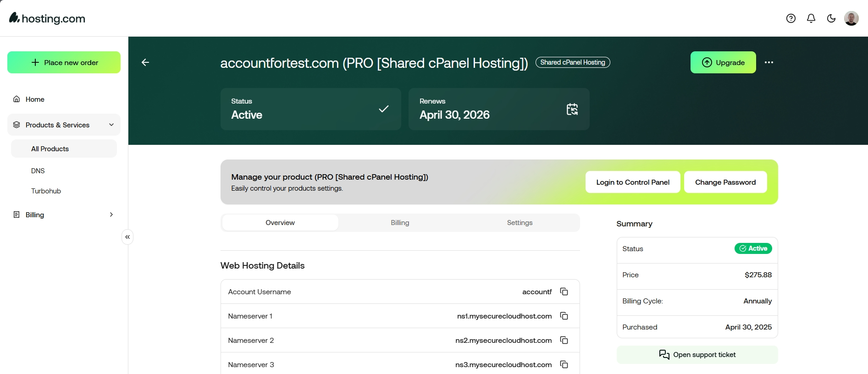
Task: Click the Products & Services layers icon
Action: [17, 125]
